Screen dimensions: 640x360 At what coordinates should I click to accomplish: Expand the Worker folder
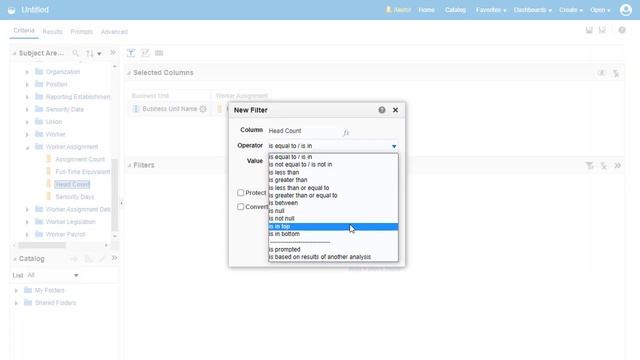pyautogui.click(x=27, y=135)
